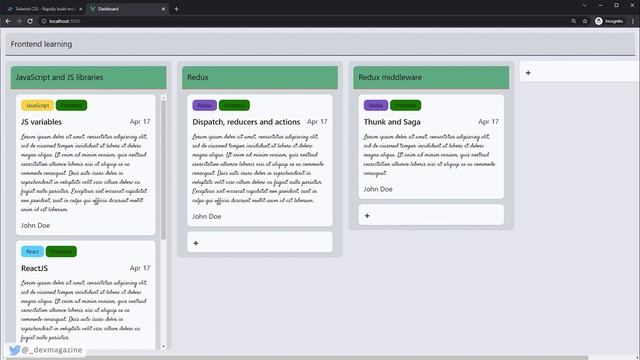Image resolution: width=640 pixels, height=360 pixels.
Task: Switch to the Tailwind CSS browser tab
Action: [45, 9]
